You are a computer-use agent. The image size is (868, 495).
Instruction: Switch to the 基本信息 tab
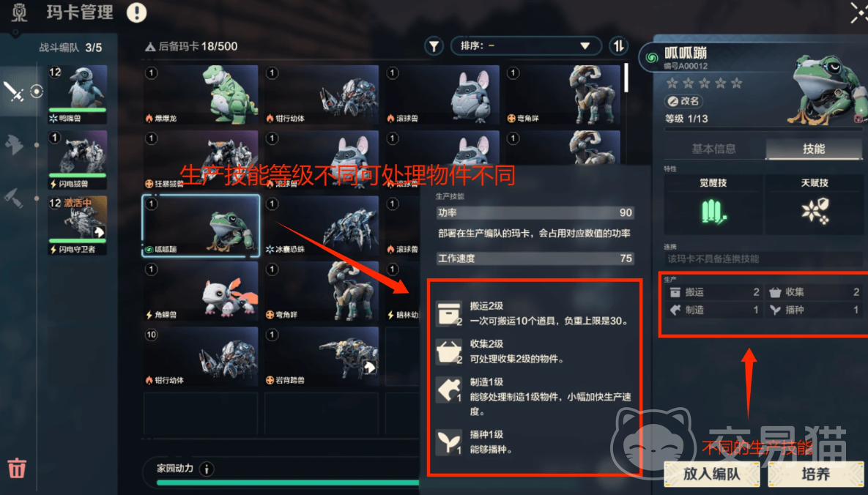(713, 149)
